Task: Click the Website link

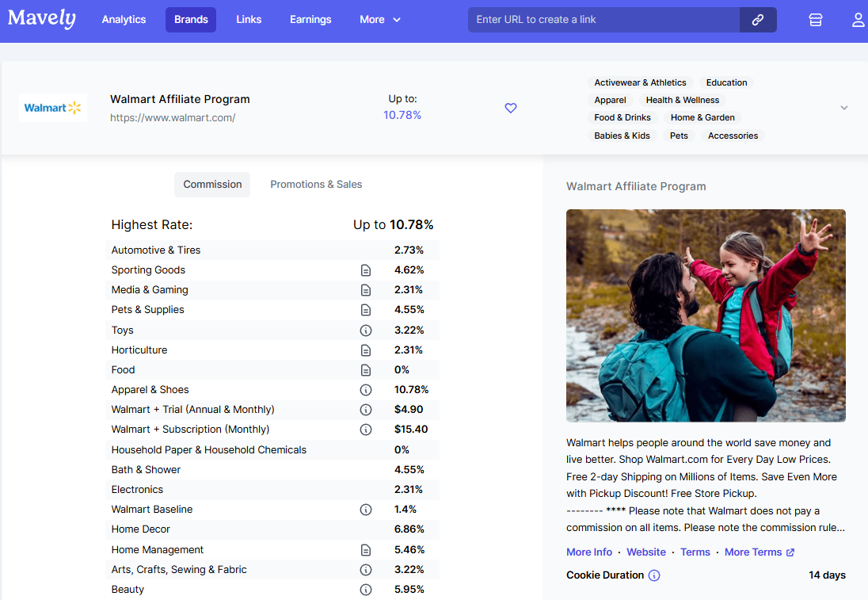Action: [x=646, y=552]
